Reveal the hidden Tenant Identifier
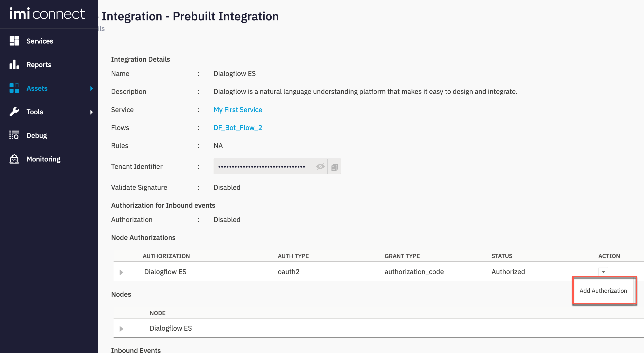The image size is (644, 353). [320, 166]
